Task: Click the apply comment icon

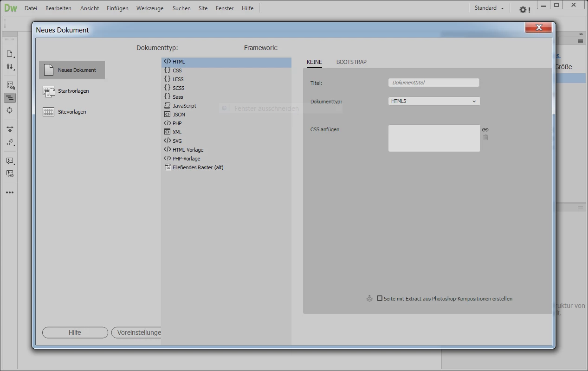Action: [x=10, y=161]
